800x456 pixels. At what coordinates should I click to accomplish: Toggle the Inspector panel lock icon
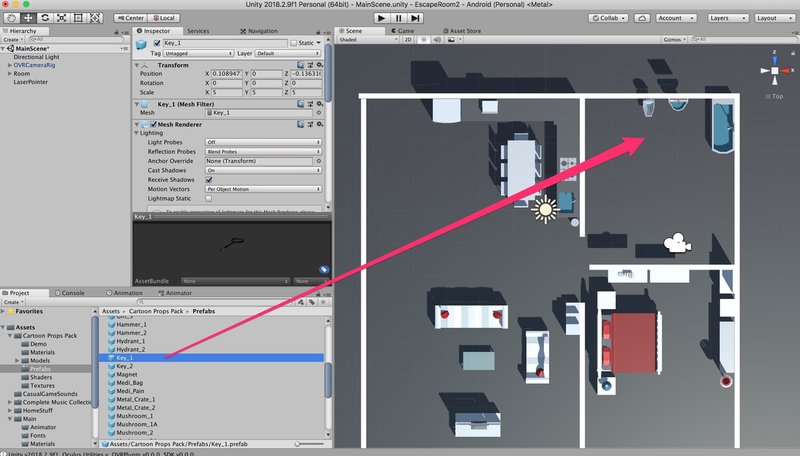click(x=318, y=32)
